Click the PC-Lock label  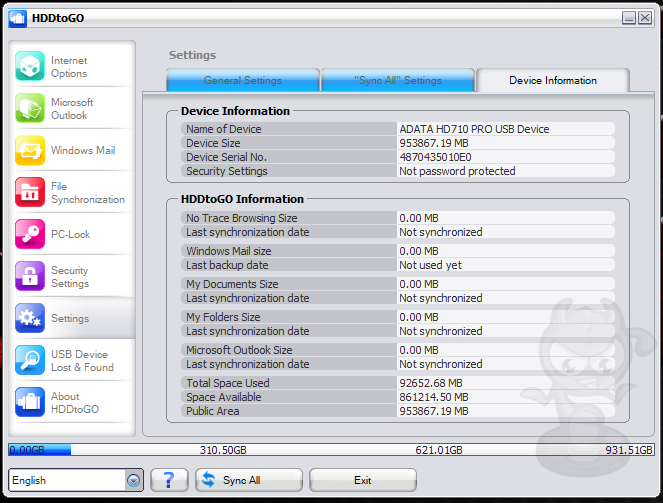point(71,235)
